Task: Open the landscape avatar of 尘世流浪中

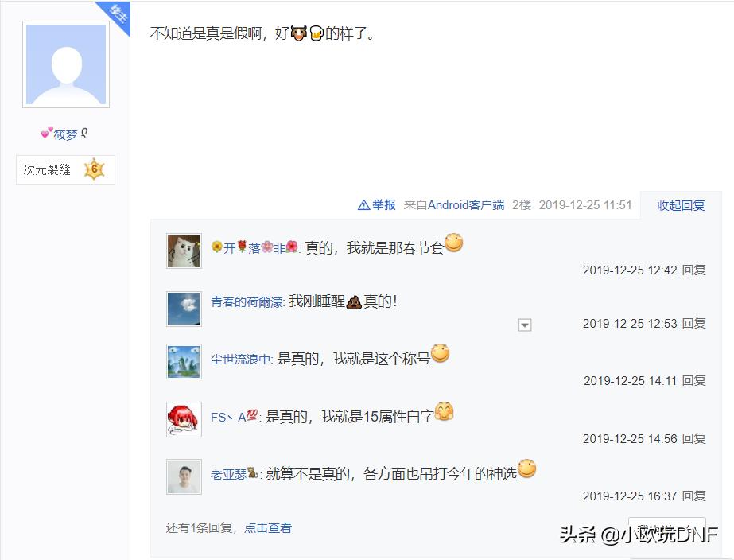Action: tap(184, 361)
